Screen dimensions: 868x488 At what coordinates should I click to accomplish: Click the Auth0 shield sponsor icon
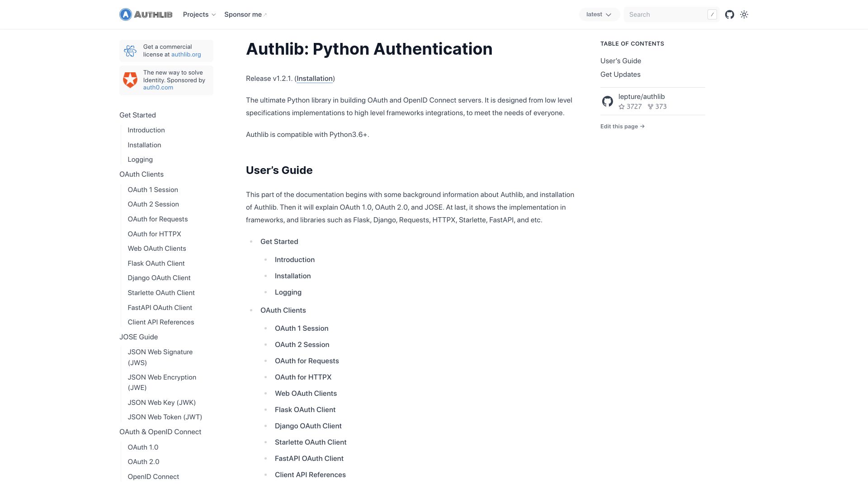tap(130, 80)
